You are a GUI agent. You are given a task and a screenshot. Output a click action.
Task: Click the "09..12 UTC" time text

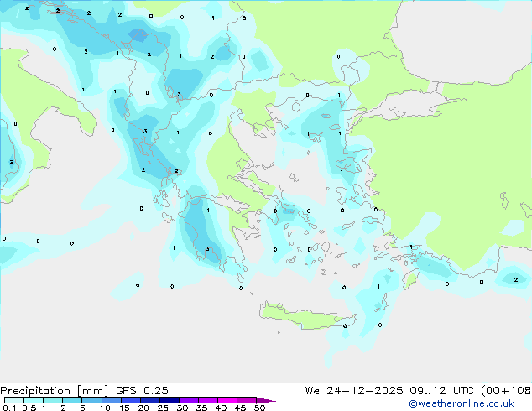pos(441,391)
